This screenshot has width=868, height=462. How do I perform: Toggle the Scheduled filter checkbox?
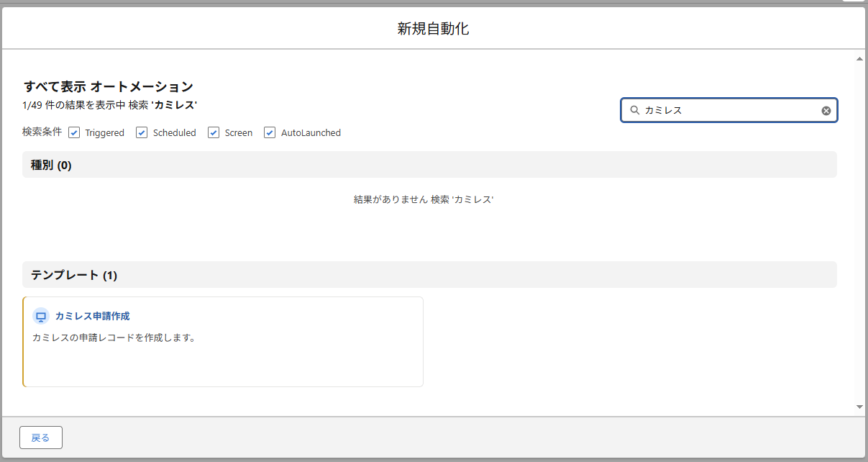(142, 132)
